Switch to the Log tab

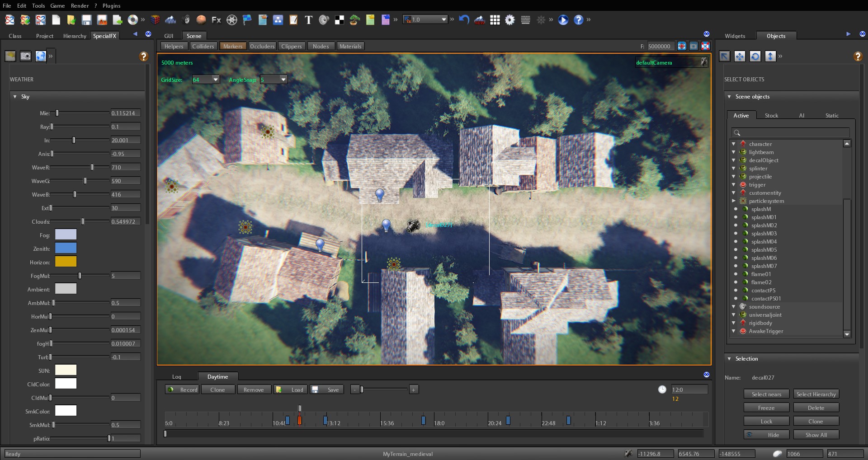pos(176,376)
